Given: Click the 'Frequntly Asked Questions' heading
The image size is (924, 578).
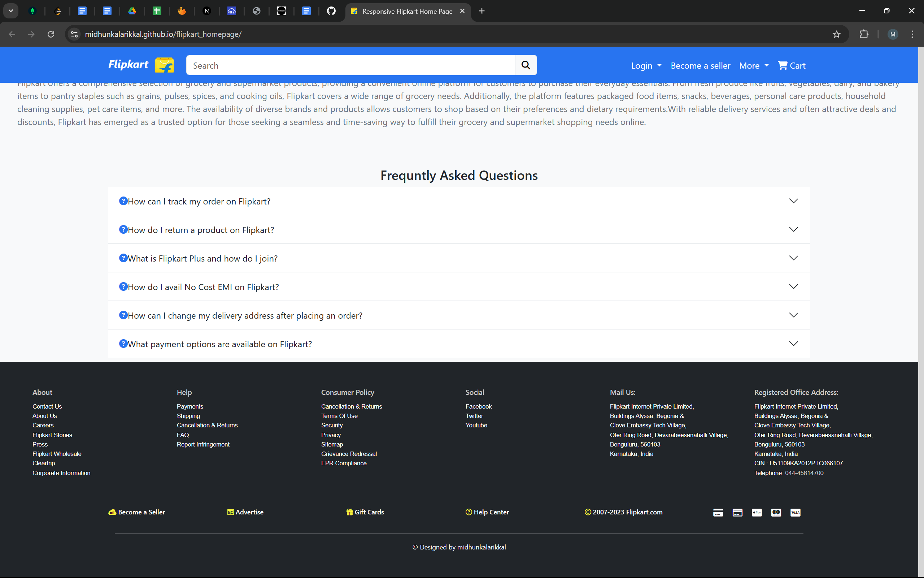Looking at the screenshot, I should point(459,176).
